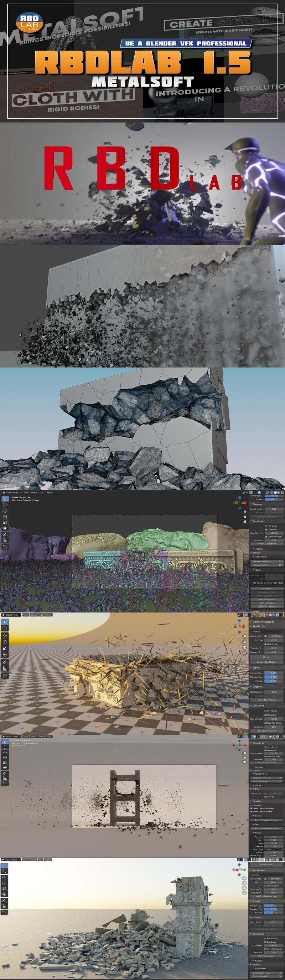
Task: Click the Delete Bake button
Action: click(x=267, y=589)
